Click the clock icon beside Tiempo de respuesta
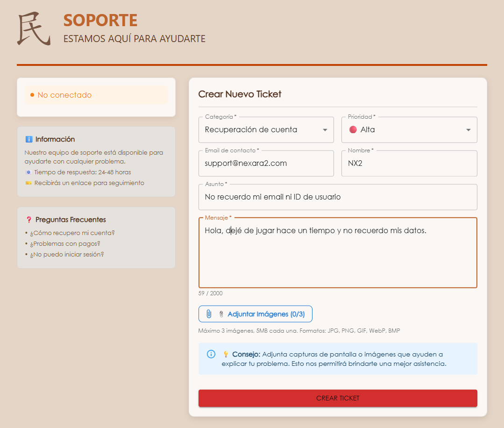 coord(28,172)
